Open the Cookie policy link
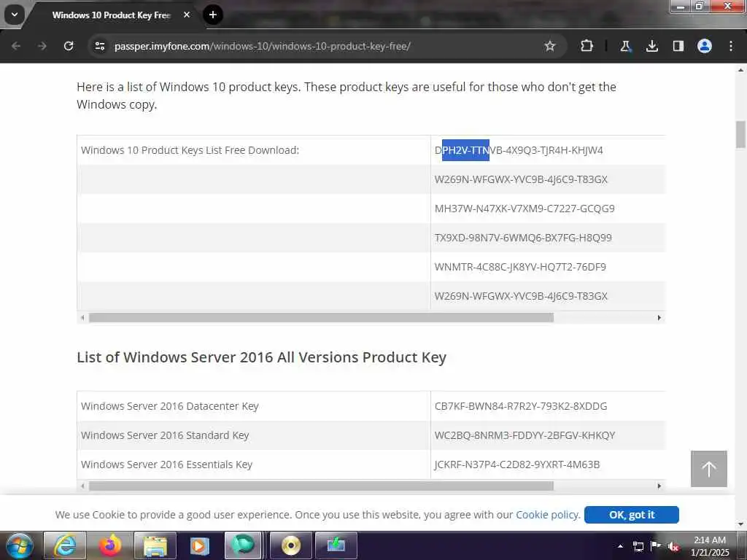Viewport: 747px width, 560px height. (x=547, y=515)
